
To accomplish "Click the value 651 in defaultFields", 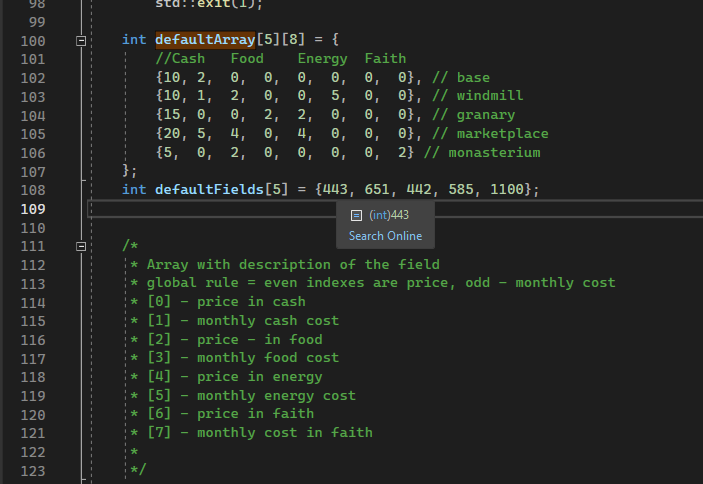I will coord(378,190).
